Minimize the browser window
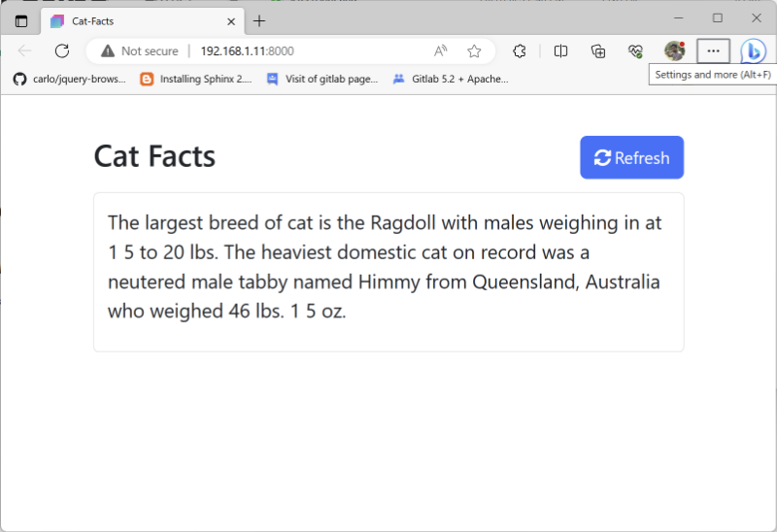Viewport: 777px width, 532px height. (x=679, y=18)
